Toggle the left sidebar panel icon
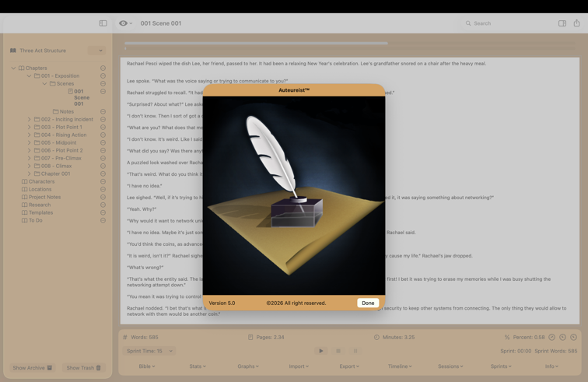Image resolution: width=588 pixels, height=382 pixels. tap(103, 23)
